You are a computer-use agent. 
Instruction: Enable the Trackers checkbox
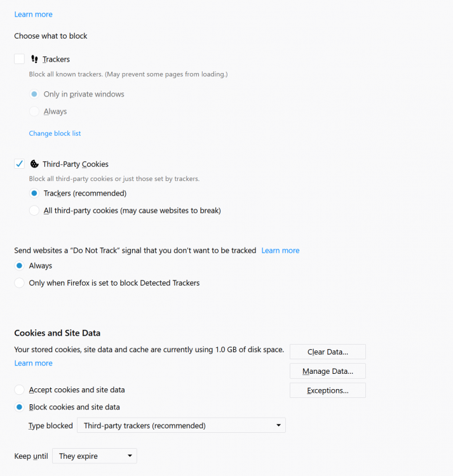pyautogui.click(x=19, y=59)
